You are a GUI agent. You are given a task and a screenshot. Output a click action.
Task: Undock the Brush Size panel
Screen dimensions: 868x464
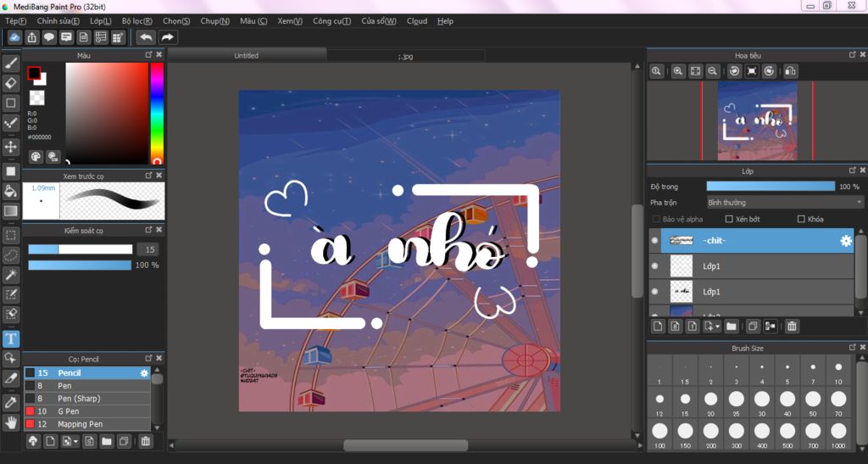tap(853, 347)
